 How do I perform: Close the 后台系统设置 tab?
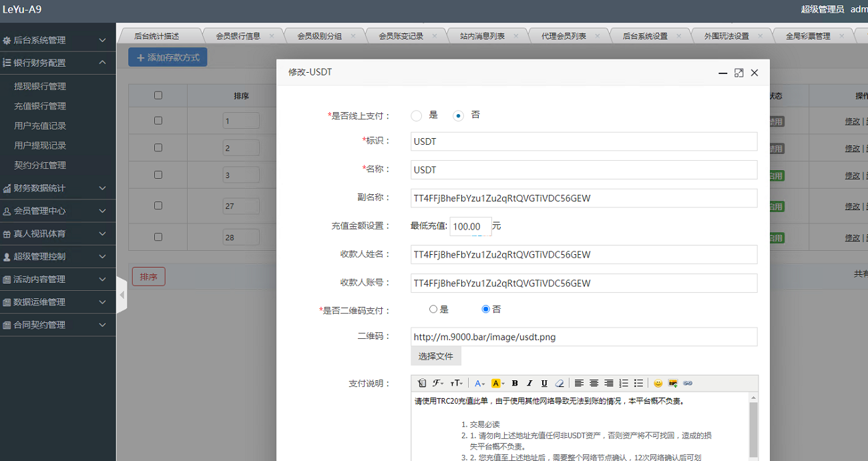[x=678, y=36]
